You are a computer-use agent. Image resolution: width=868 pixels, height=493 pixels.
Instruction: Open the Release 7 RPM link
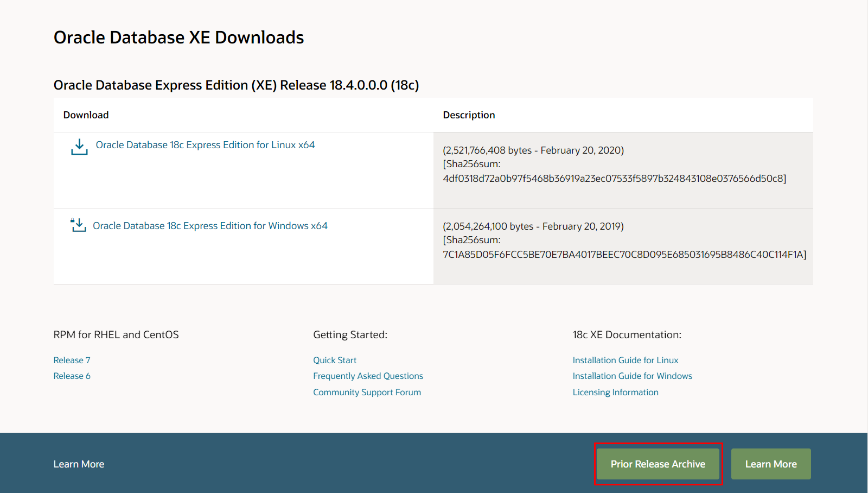coord(72,360)
